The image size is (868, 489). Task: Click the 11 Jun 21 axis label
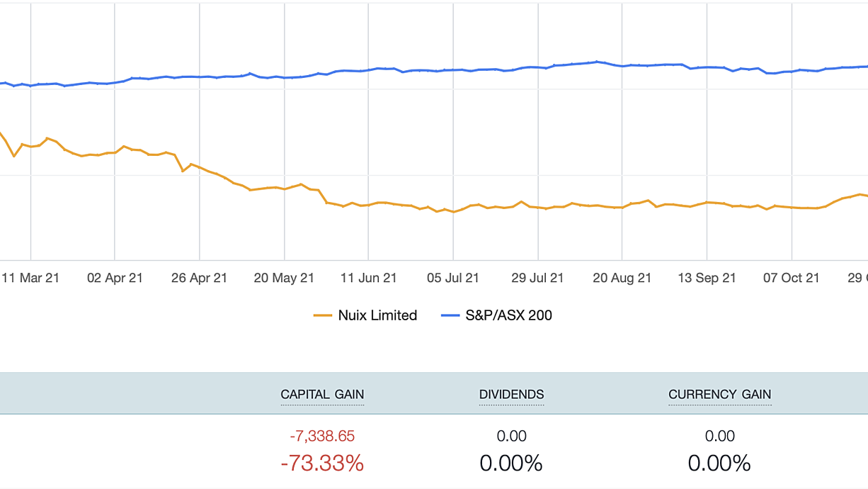pos(369,278)
